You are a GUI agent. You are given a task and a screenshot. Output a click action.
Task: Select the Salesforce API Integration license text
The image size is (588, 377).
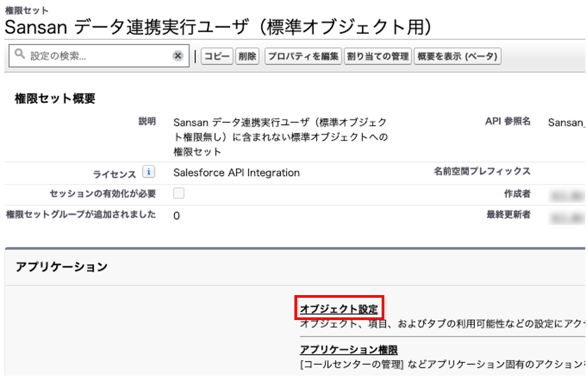(236, 173)
